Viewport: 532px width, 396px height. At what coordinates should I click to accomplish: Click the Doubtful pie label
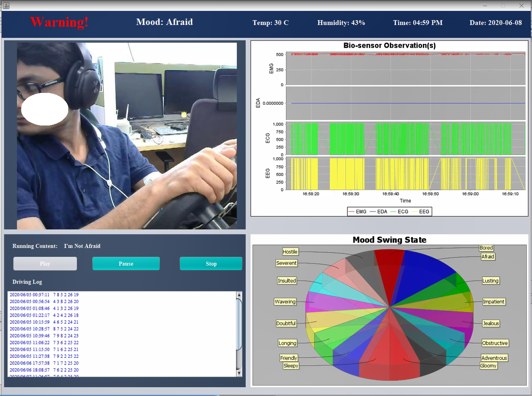click(286, 323)
